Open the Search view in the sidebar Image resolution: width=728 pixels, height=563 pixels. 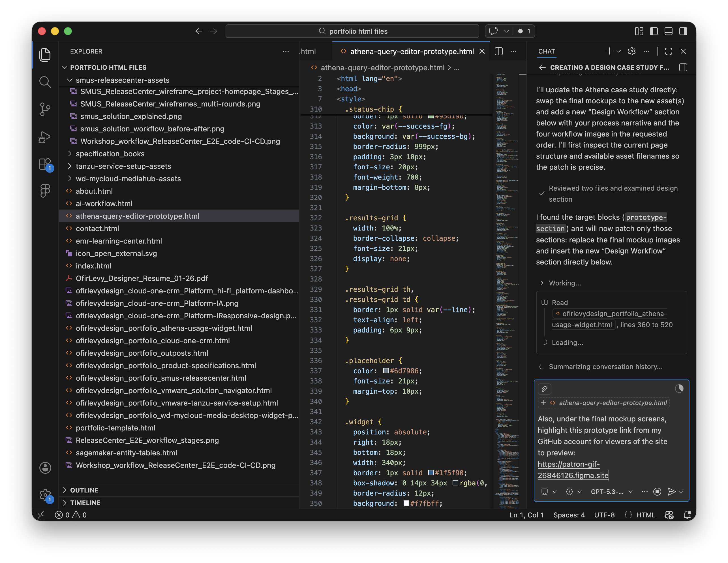[45, 82]
